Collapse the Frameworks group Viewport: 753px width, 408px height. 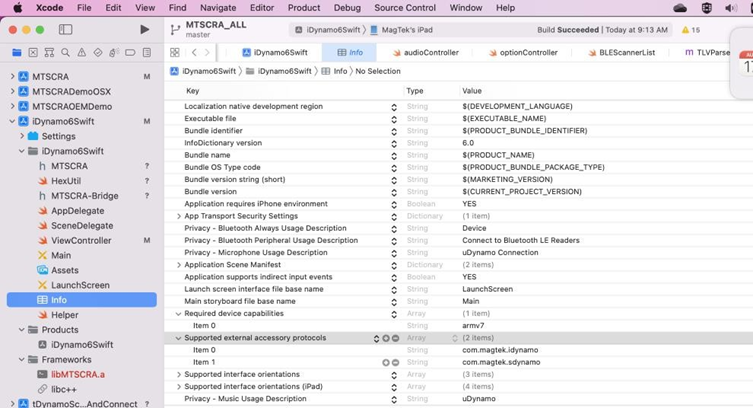tap(22, 360)
